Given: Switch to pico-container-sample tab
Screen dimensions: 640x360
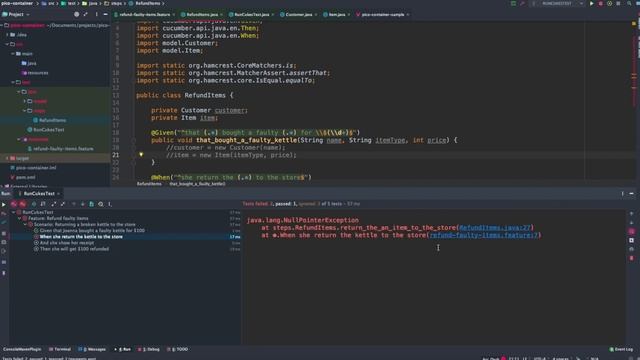Looking at the screenshot, I should [382, 14].
